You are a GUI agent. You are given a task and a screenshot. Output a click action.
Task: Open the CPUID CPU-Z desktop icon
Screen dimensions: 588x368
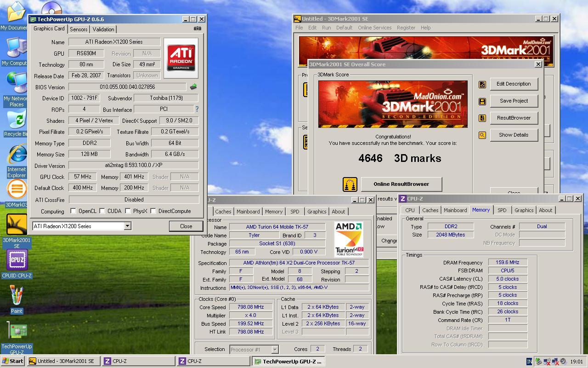[x=17, y=264]
